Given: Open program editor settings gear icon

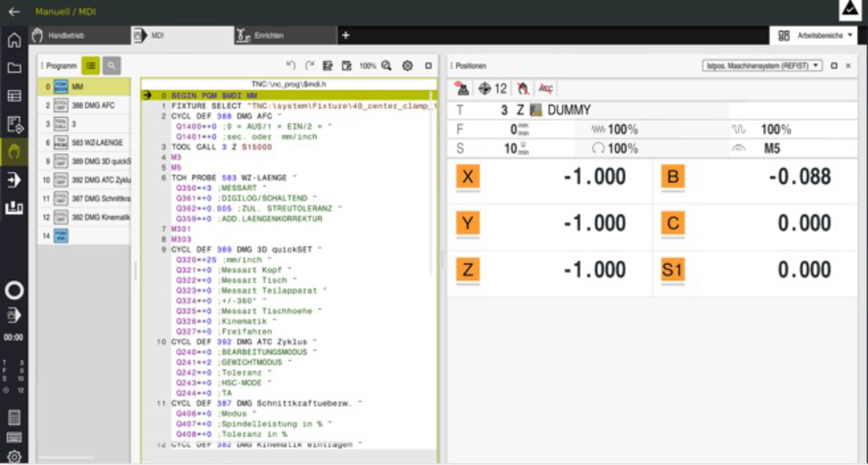Looking at the screenshot, I should pyautogui.click(x=408, y=66).
